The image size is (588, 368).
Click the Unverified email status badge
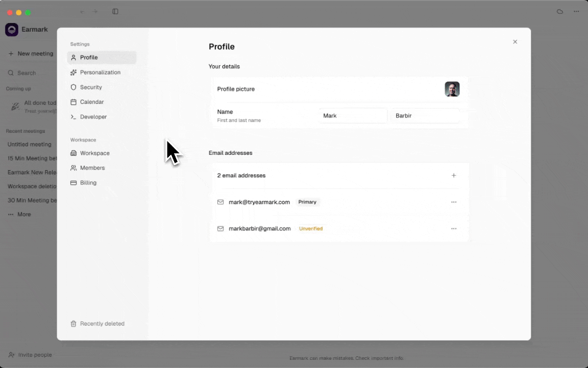click(311, 228)
